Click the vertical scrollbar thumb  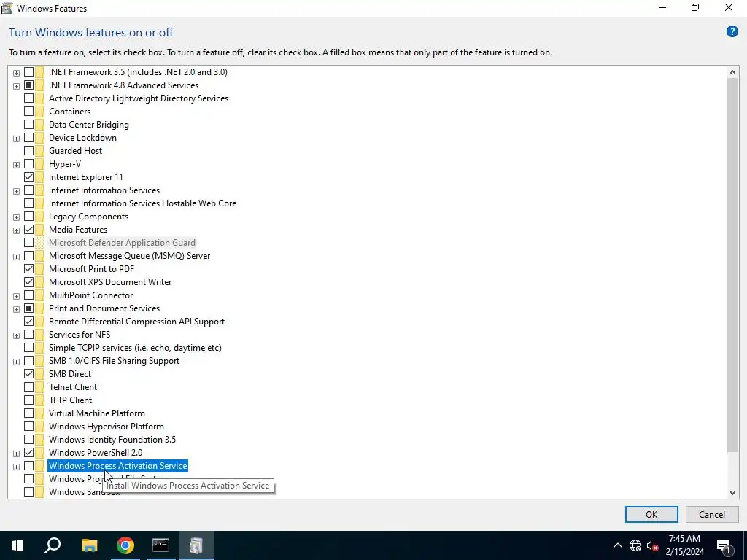click(x=732, y=265)
